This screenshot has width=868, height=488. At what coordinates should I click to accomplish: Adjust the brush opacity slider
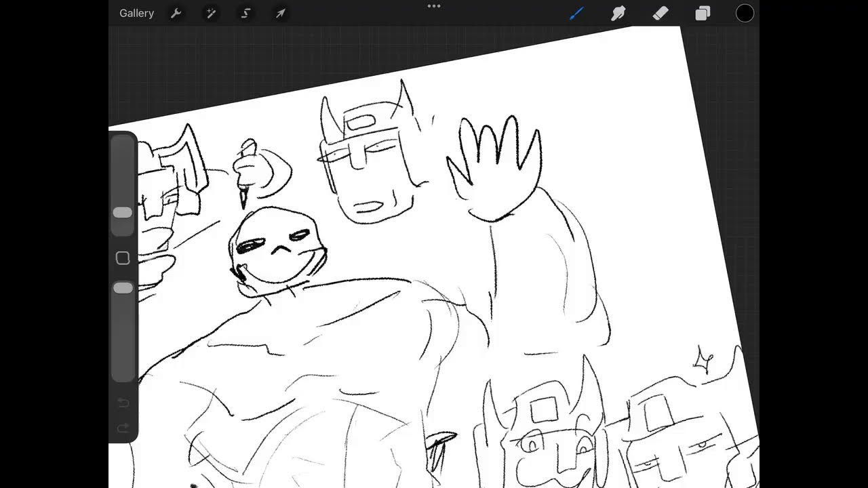[x=123, y=288]
